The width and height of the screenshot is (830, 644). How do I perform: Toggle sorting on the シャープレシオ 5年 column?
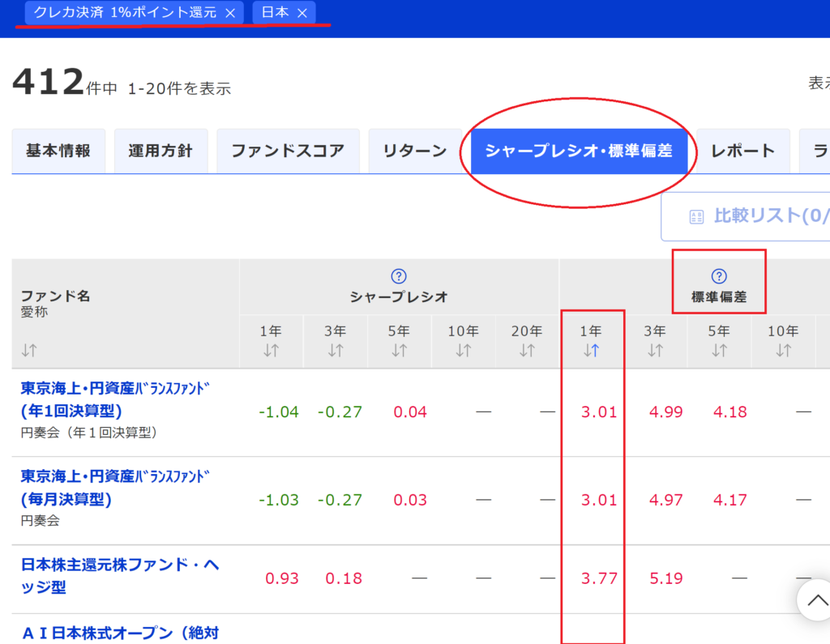coord(399,350)
